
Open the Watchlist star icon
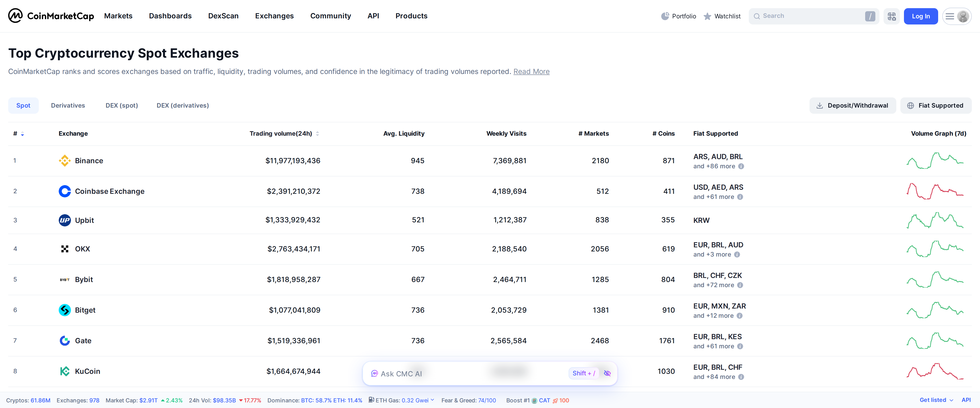(707, 16)
